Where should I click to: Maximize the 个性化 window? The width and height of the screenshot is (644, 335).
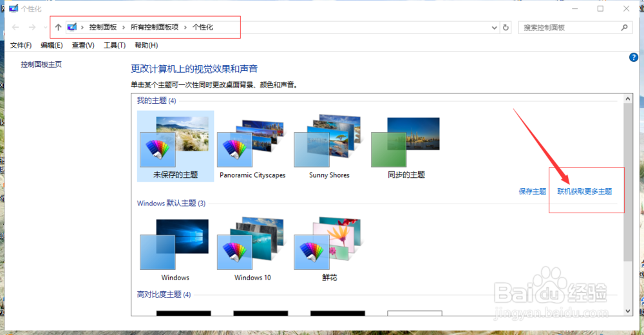point(600,8)
